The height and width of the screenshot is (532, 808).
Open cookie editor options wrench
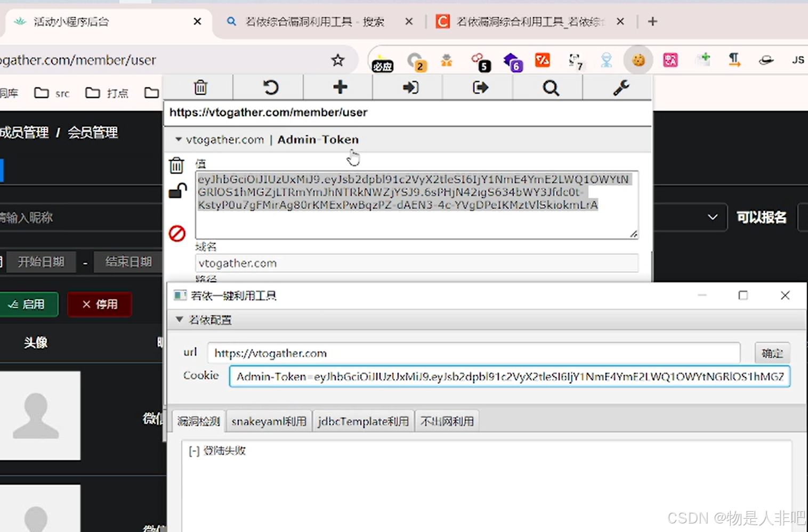click(621, 87)
